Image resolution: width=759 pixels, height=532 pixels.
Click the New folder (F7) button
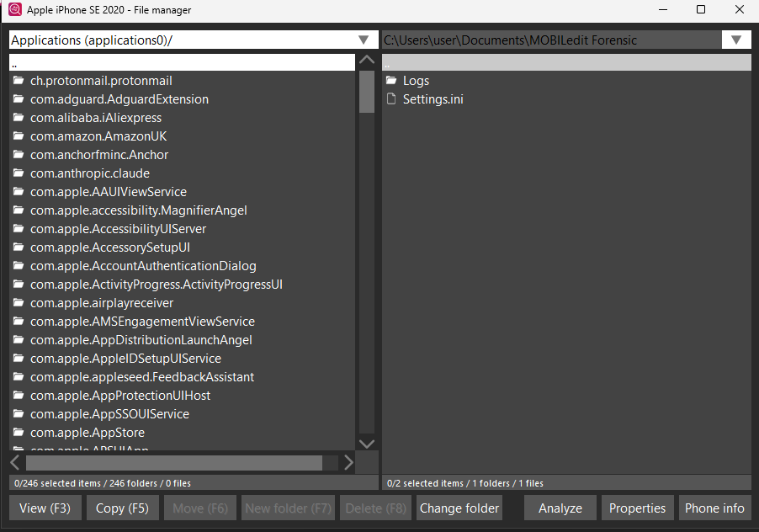coord(288,508)
